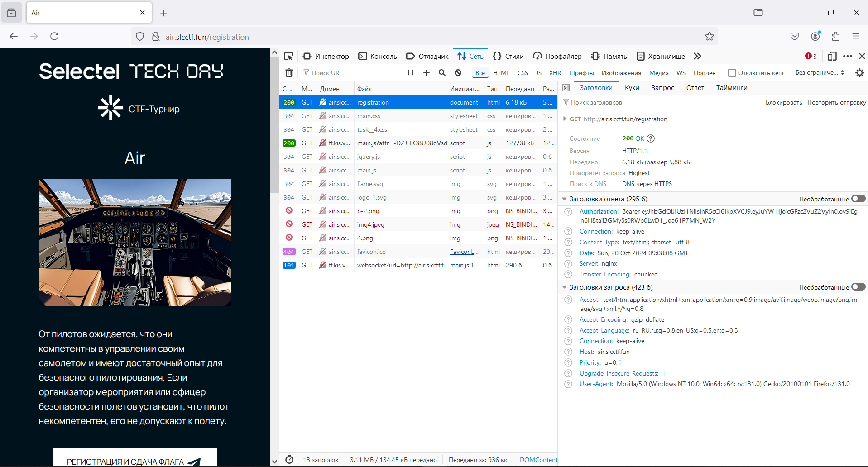The image size is (868, 467).
Task: Click the Блокировать button
Action: point(784,102)
